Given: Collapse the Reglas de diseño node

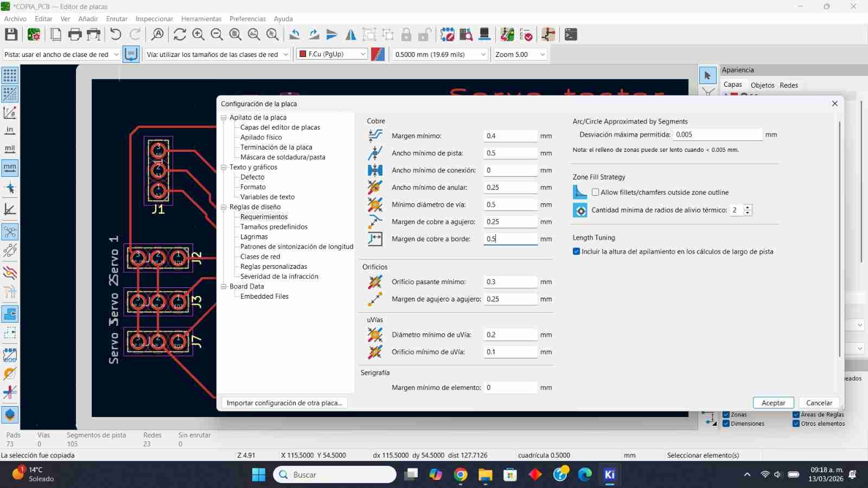Looking at the screenshot, I should tap(224, 207).
